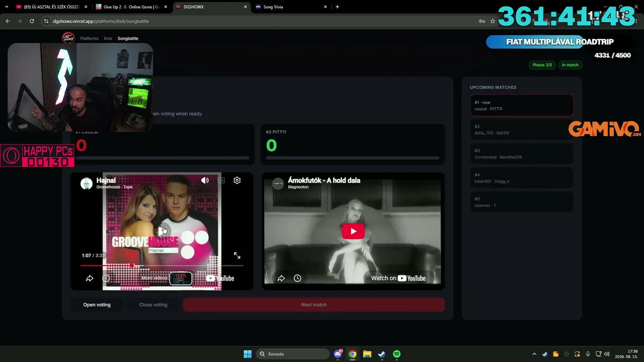Bookmark this page with the star icon

pyautogui.click(x=493, y=21)
